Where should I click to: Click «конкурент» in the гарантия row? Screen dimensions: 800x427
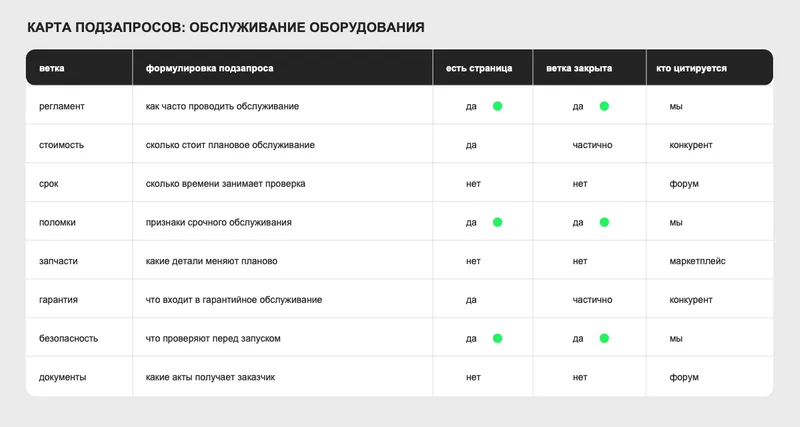pos(691,299)
